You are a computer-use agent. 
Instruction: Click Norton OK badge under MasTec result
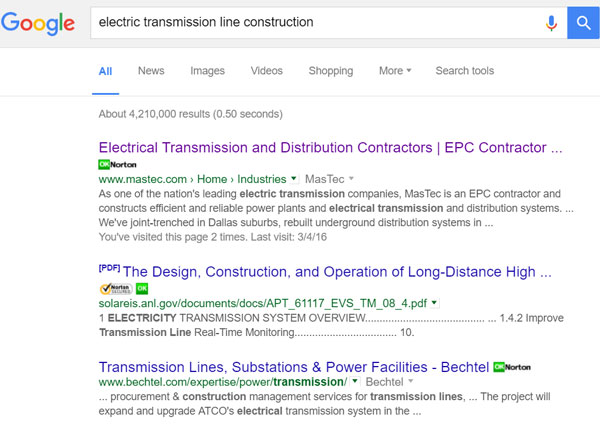[118, 163]
